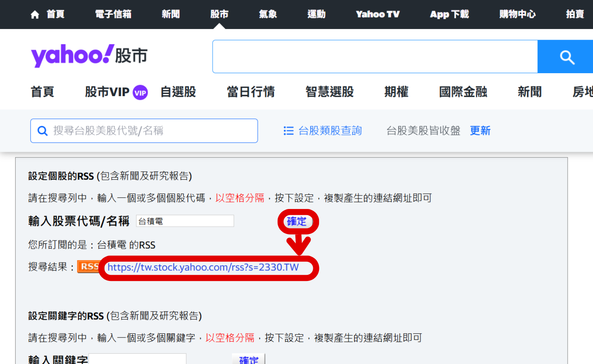The height and width of the screenshot is (364, 593).
Task: Select 自選股 in the navigation
Action: [x=178, y=92]
